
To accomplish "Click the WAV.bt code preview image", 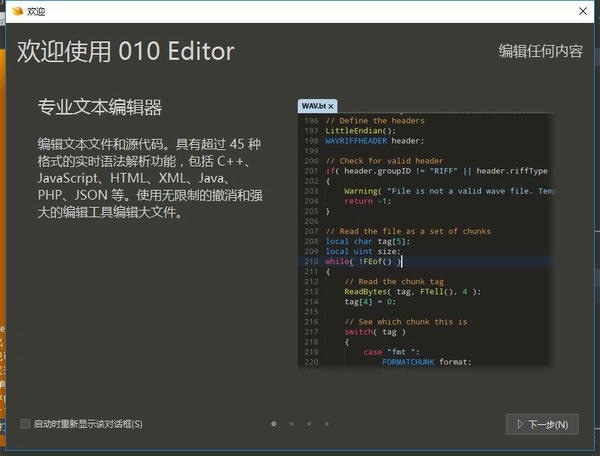I will [425, 234].
